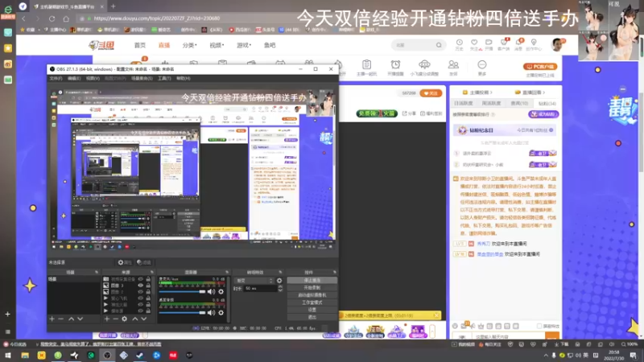Open OBS 视图(V) menu

[x=93, y=78]
